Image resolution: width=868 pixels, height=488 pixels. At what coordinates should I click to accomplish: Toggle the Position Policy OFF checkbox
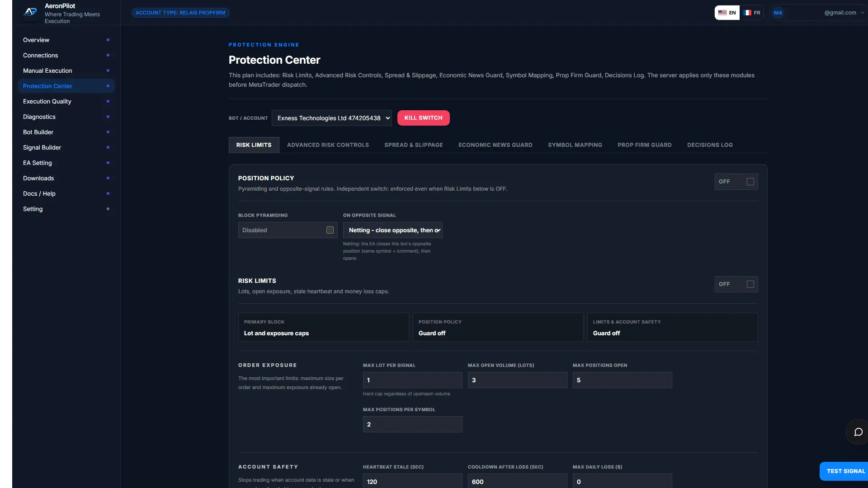coord(750,182)
